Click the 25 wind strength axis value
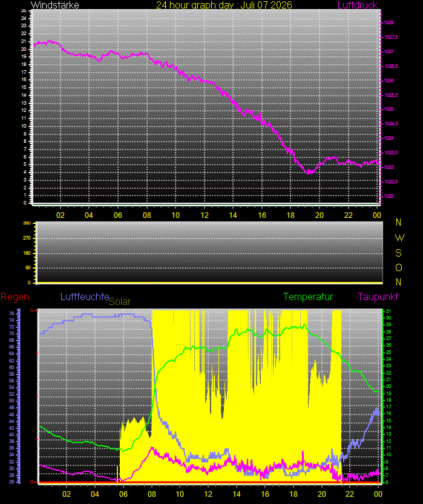Viewport: 423px width, 504px height. 24,11
